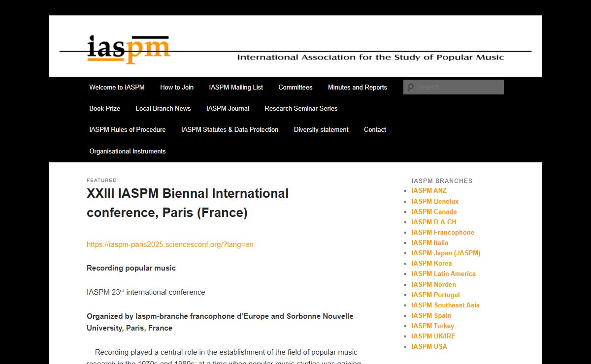Screen dimensions: 591x364
Task: View the Diversity statement page
Action: [321, 129]
